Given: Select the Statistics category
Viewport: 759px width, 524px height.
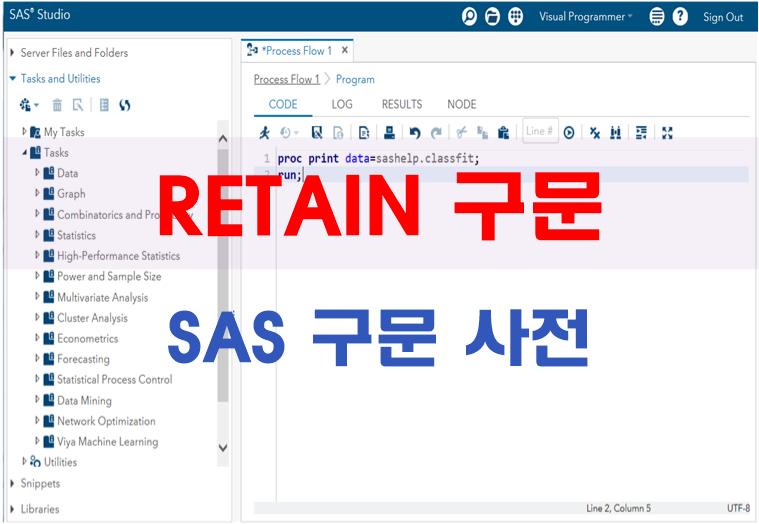Looking at the screenshot, I should [x=76, y=235].
